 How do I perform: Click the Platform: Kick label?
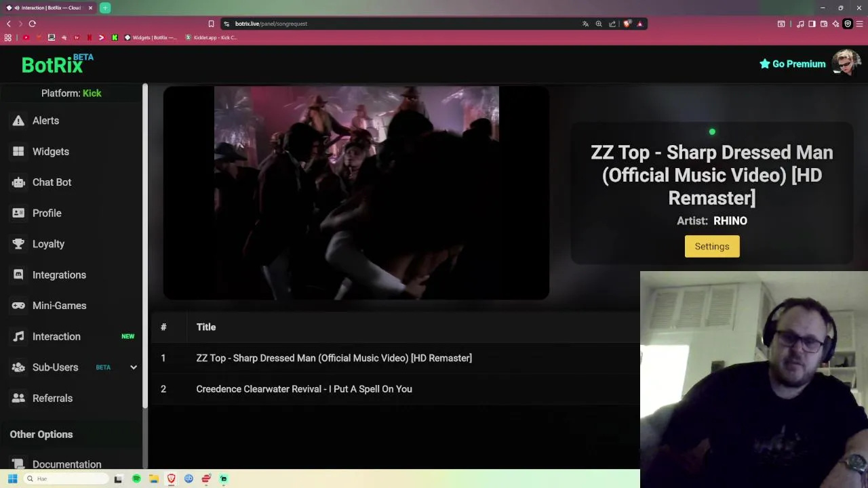point(71,94)
